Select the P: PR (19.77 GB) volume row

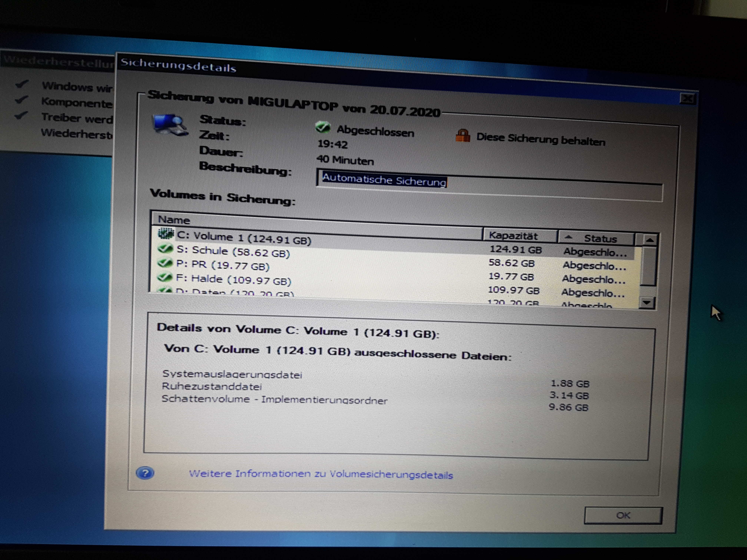(223, 265)
